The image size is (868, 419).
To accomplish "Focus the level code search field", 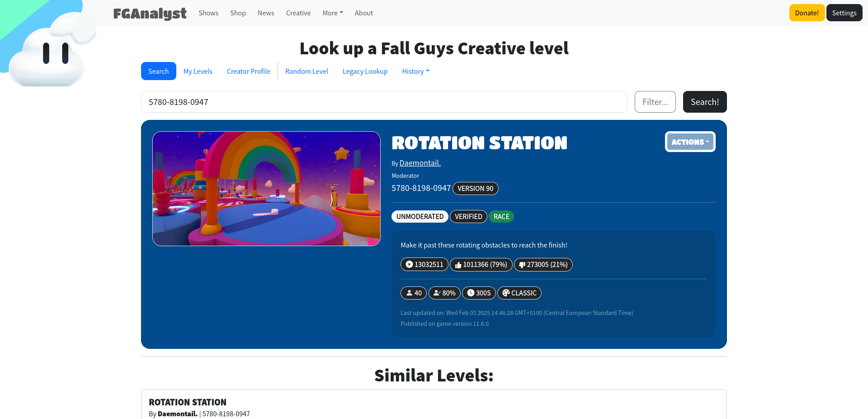I will [384, 102].
